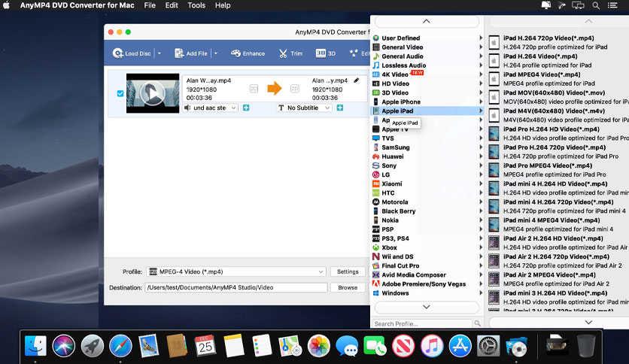The height and width of the screenshot is (364, 629).
Task: Click the LG brand icon
Action: 376,174
